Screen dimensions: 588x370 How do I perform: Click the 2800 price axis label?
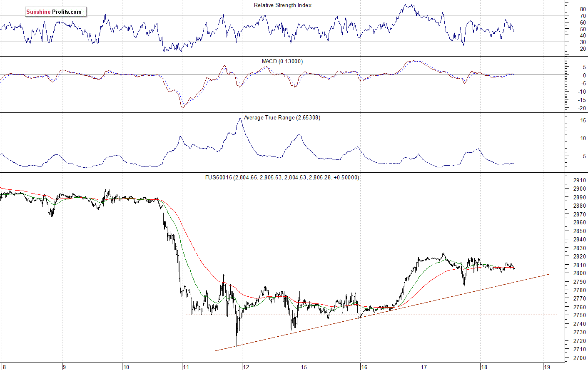(x=580, y=273)
